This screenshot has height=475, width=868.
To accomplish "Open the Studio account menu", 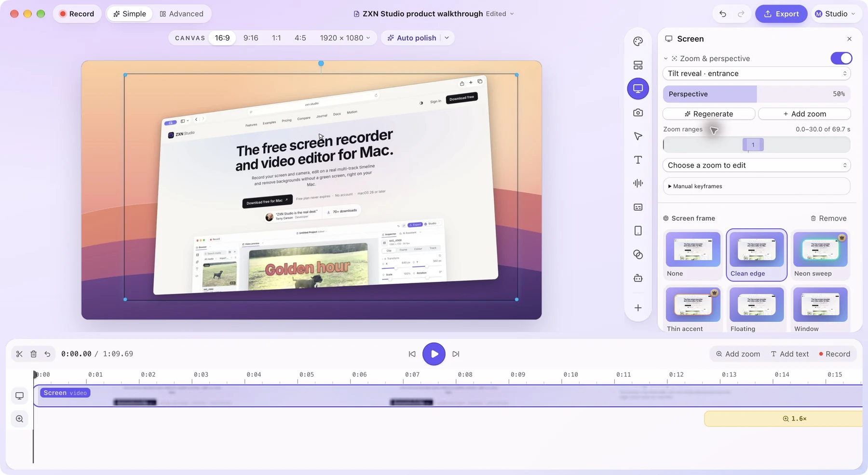I will [835, 14].
